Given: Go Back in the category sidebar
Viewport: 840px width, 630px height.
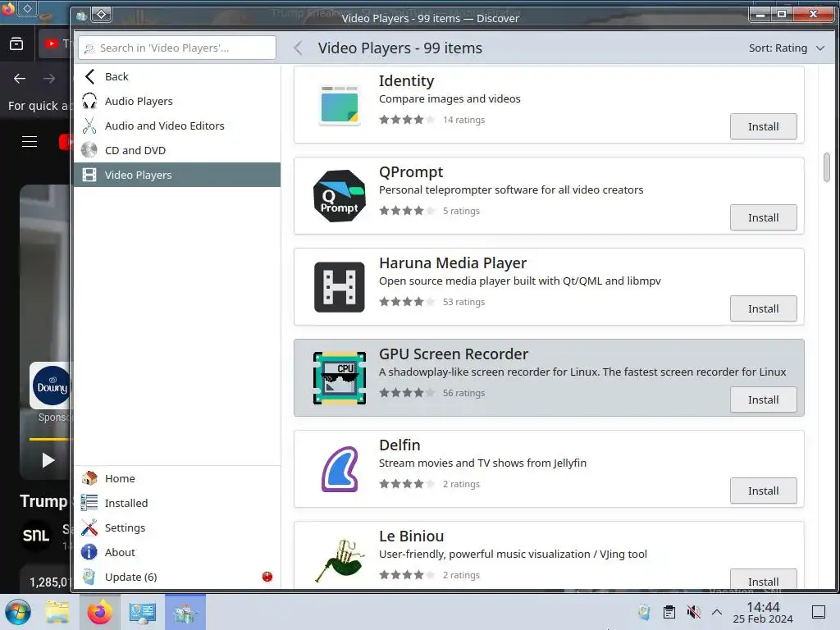Looking at the screenshot, I should 177,76.
